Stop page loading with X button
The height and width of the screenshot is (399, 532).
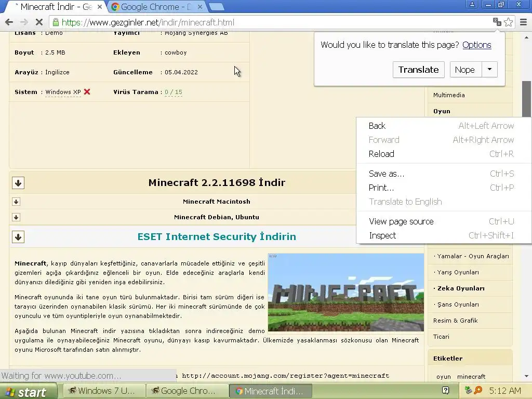pos(39,22)
